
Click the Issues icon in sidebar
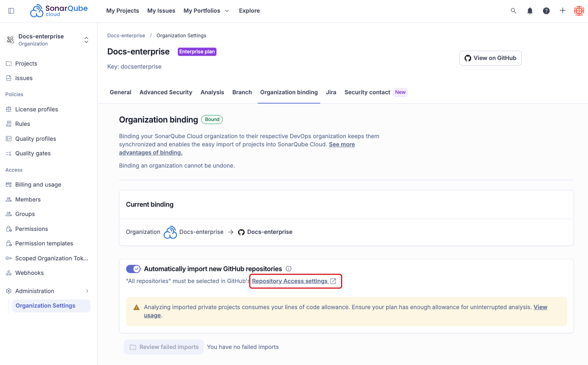[9, 78]
